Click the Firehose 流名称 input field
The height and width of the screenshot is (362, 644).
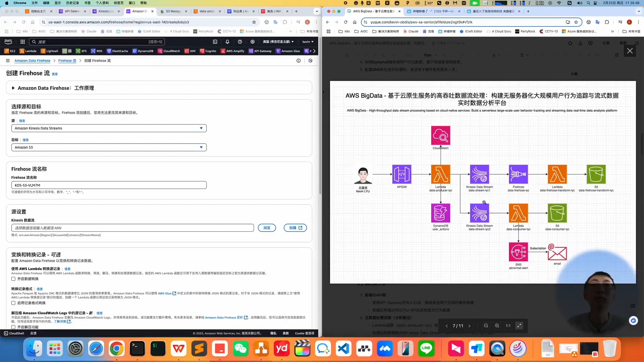109,185
